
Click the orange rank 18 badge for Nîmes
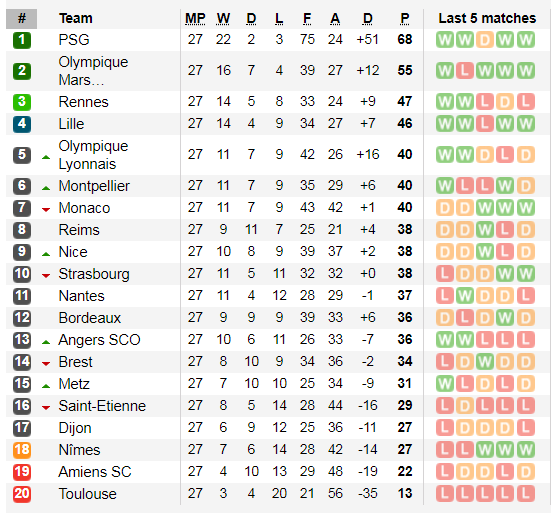coord(22,450)
